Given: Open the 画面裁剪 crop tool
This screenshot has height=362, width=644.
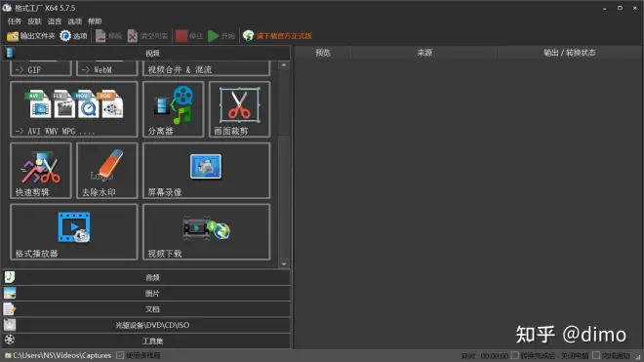Looking at the screenshot, I should point(239,109).
